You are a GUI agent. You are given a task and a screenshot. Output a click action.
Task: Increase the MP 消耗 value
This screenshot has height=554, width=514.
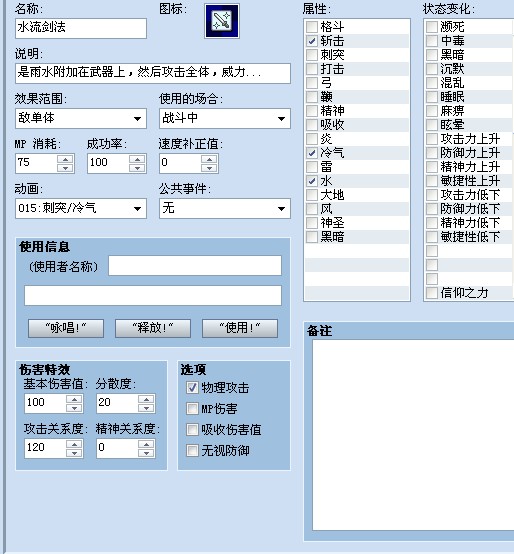pos(65,159)
